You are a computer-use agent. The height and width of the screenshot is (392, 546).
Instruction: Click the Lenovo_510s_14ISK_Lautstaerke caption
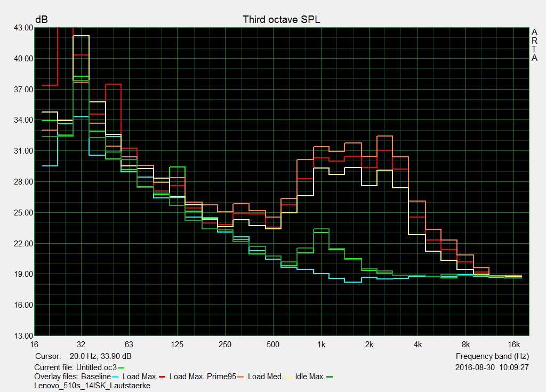point(92,386)
